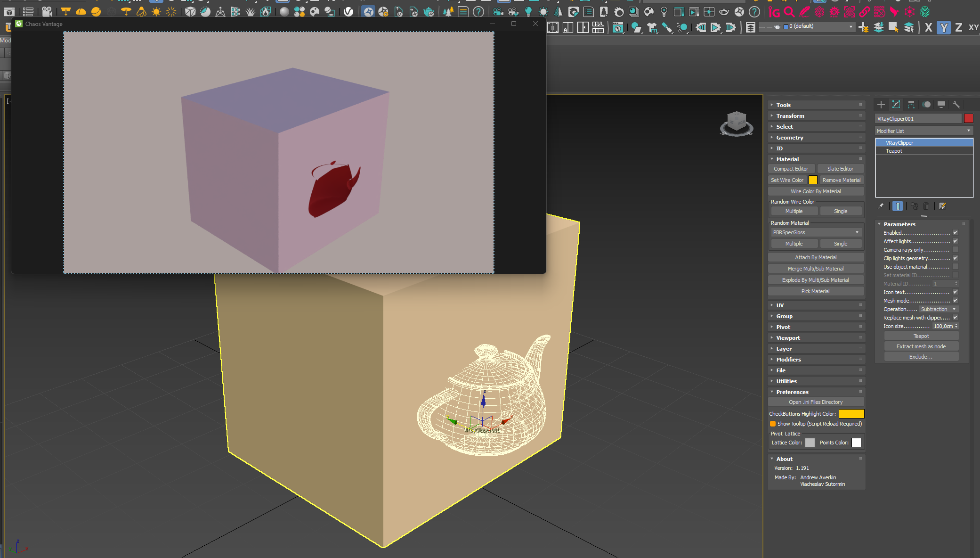Click Wire Color By Material button
Screen dimensions: 980x558
click(x=816, y=191)
